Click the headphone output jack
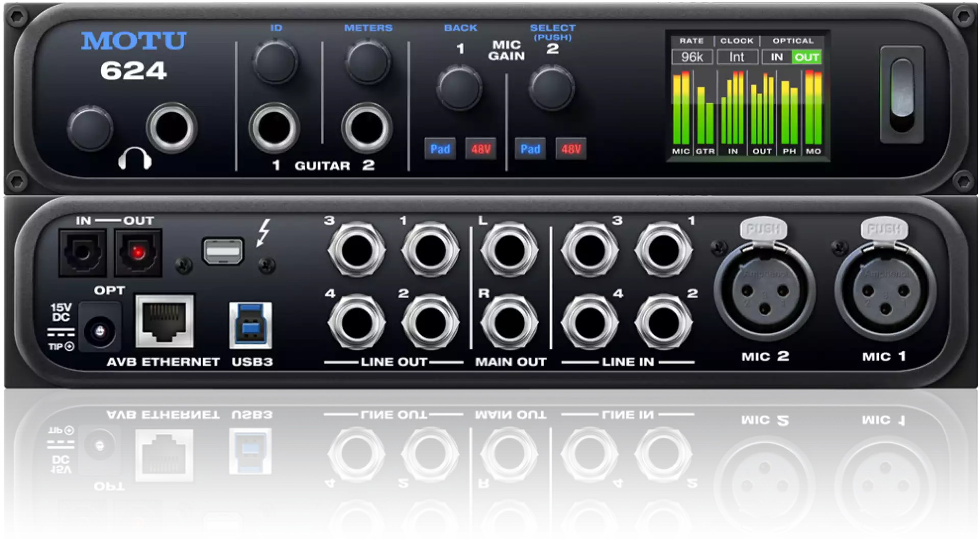This screenshot has width=980, height=550. click(171, 128)
